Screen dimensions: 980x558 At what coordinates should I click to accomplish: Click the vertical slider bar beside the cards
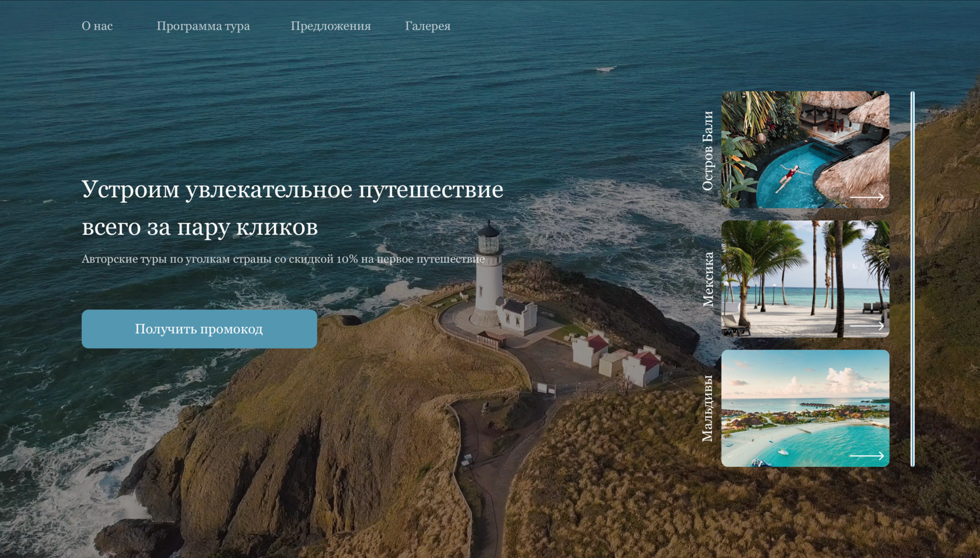[912, 279]
